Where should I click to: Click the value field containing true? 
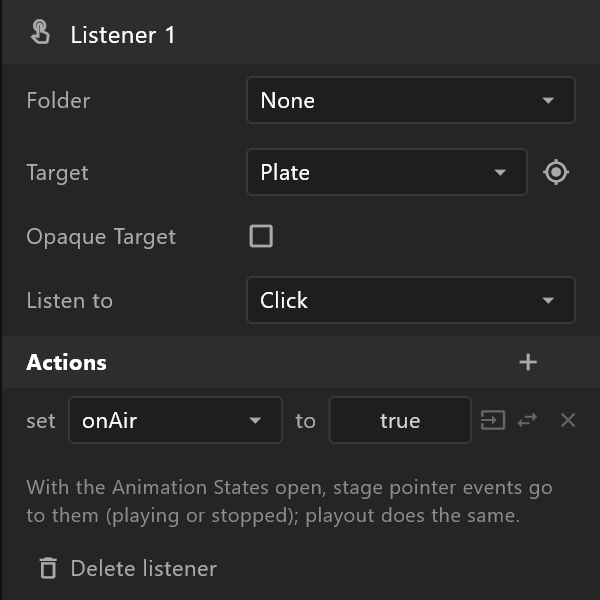coord(400,420)
